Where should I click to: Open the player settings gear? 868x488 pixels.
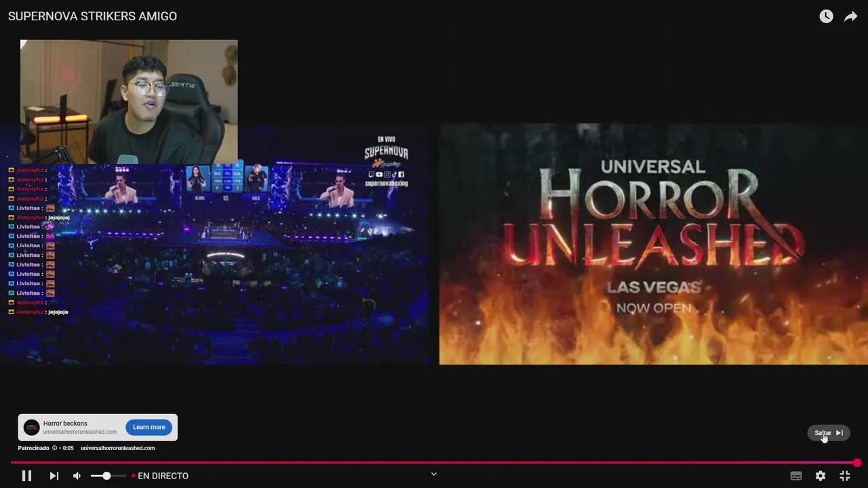[821, 476]
